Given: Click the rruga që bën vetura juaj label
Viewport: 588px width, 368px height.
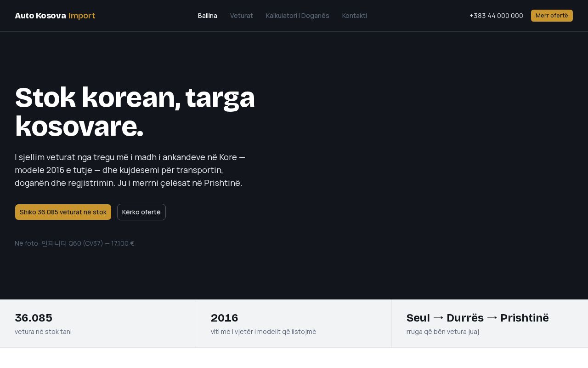Looking at the screenshot, I should tap(443, 332).
